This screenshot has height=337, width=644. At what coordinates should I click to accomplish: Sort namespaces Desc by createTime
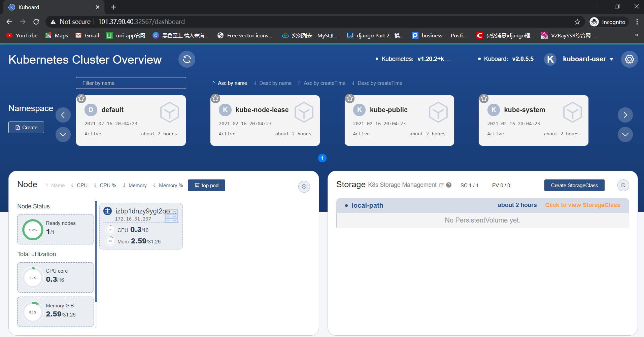(377, 83)
